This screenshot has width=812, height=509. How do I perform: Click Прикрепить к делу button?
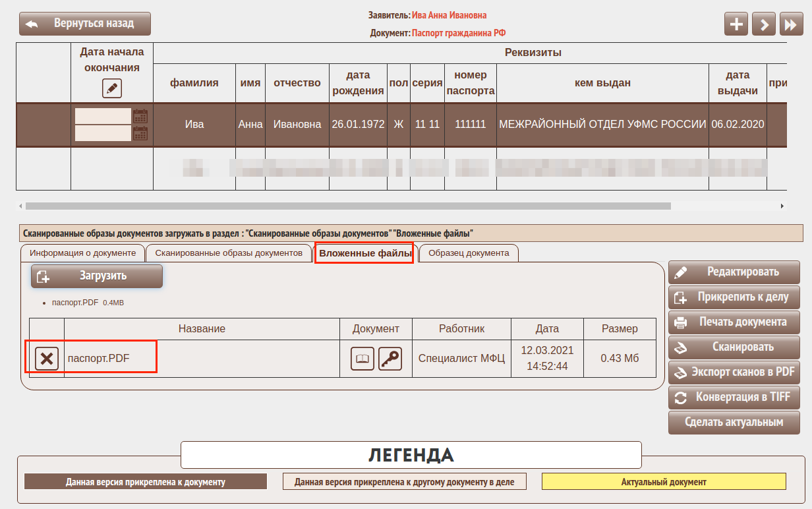[x=734, y=297]
